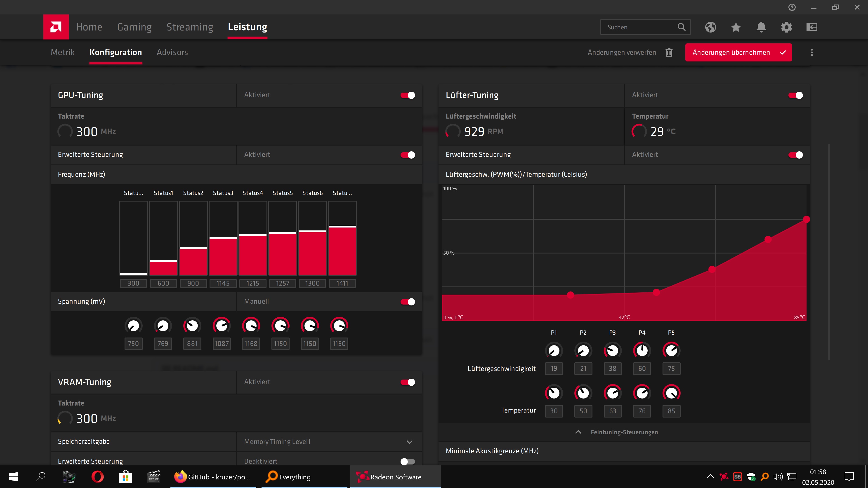Screen dimensions: 868x488
Task: Click the trash icon to discard changes
Action: 669,53
